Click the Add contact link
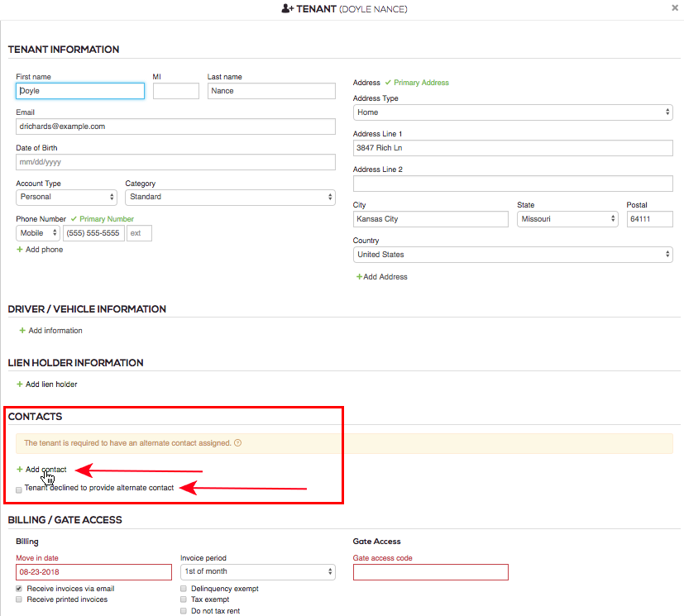This screenshot has width=684, height=616. (x=45, y=470)
